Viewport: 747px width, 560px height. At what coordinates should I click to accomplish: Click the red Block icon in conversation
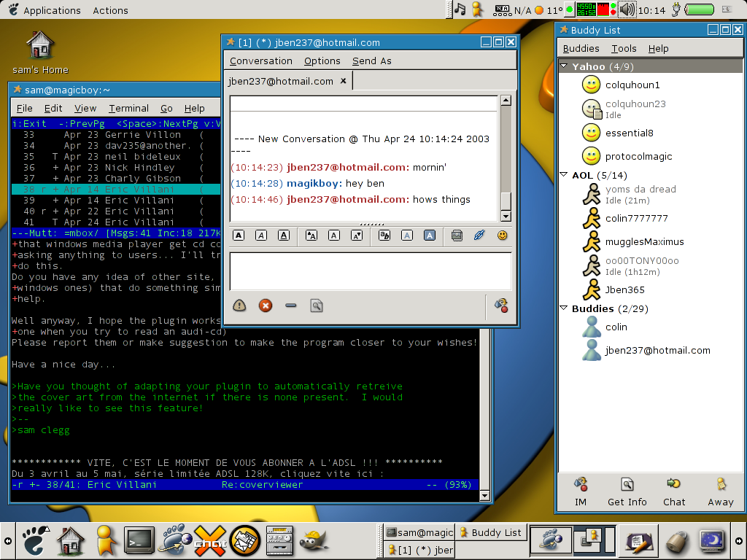(x=266, y=306)
